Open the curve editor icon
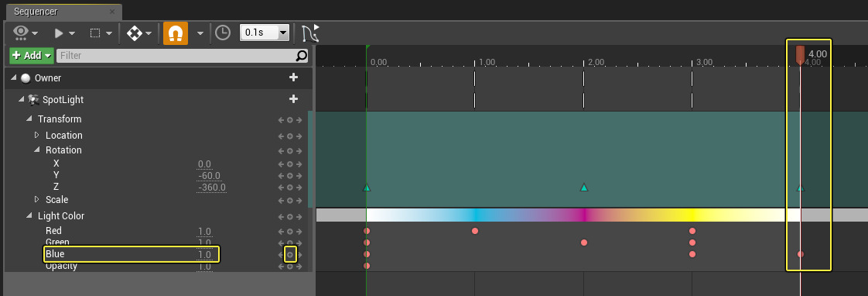 (x=311, y=33)
